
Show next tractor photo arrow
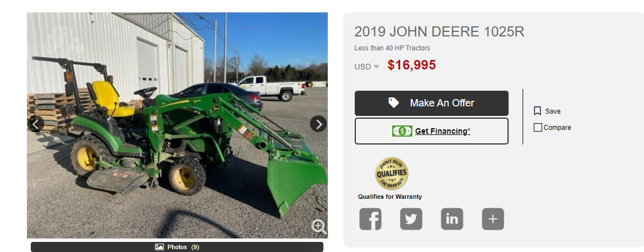point(318,124)
